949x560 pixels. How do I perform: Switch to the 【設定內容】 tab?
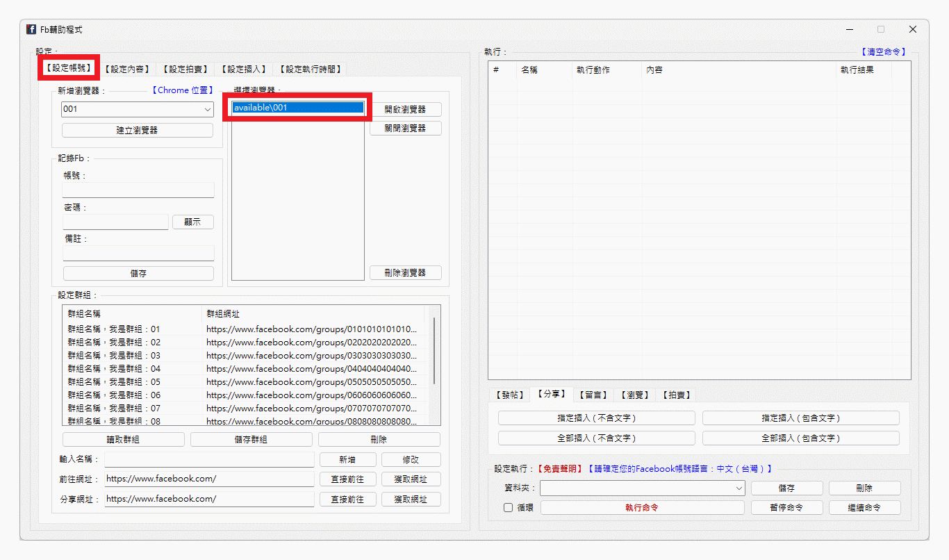[126, 69]
